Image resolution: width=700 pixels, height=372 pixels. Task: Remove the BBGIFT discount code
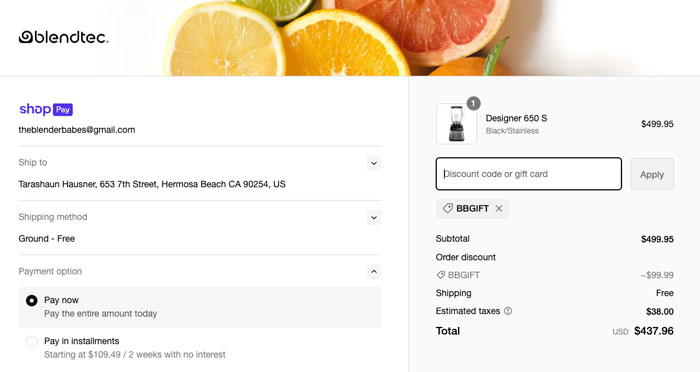click(499, 209)
